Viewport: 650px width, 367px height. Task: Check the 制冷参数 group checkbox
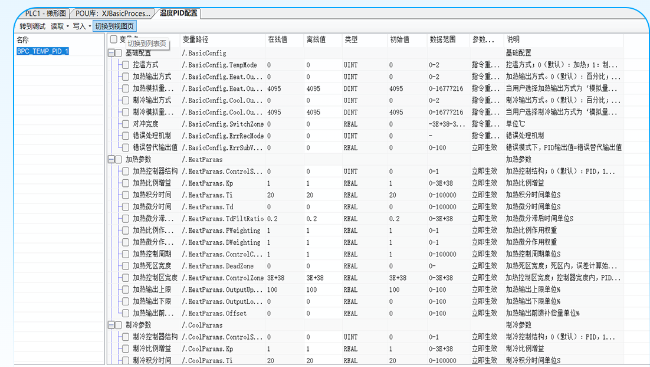(119, 325)
